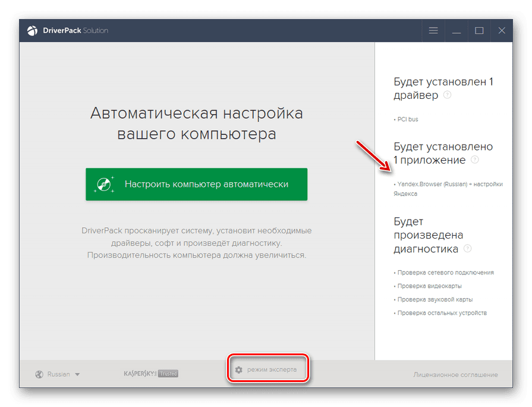Screen dimensions: 532x407
Task: Click 'Проверка сетевого подключения' item
Action: [x=444, y=273]
